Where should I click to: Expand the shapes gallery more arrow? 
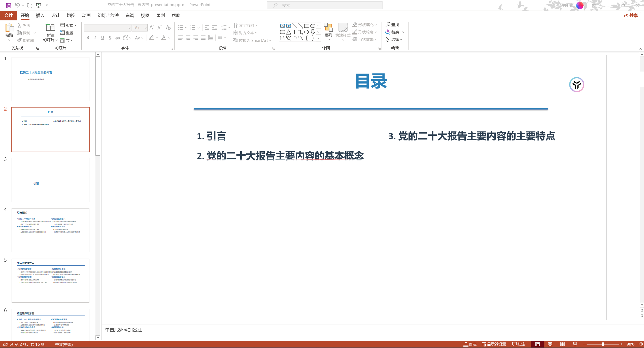[318, 38]
